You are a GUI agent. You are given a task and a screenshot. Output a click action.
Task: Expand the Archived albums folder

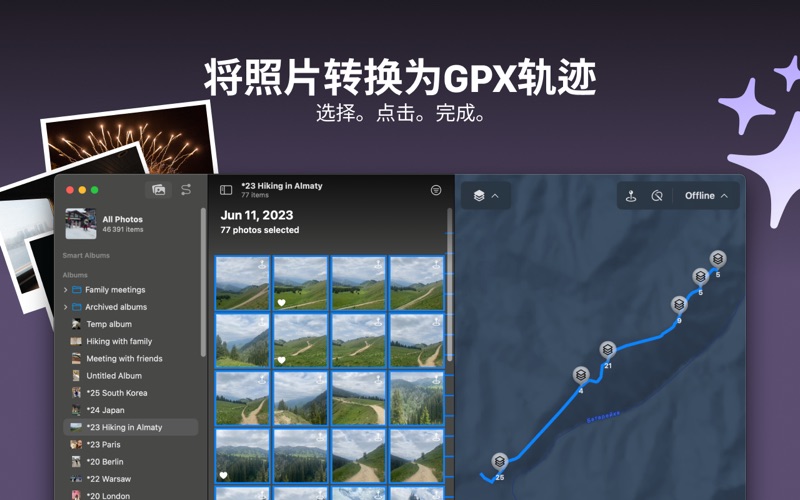tap(65, 307)
